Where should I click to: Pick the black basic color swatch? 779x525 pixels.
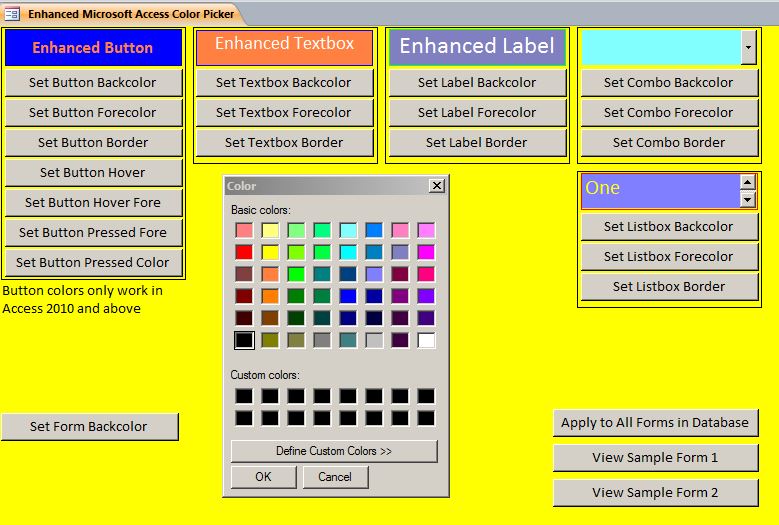click(244, 340)
